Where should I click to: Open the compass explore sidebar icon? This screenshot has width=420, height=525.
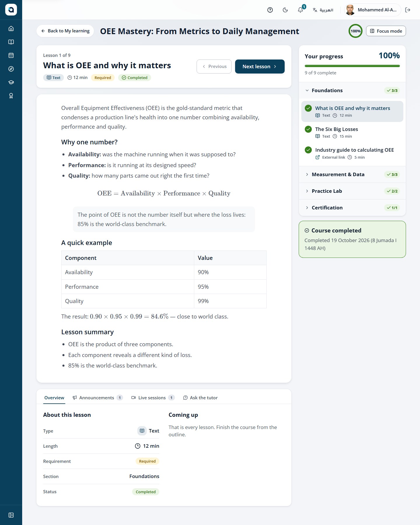tap(11, 69)
